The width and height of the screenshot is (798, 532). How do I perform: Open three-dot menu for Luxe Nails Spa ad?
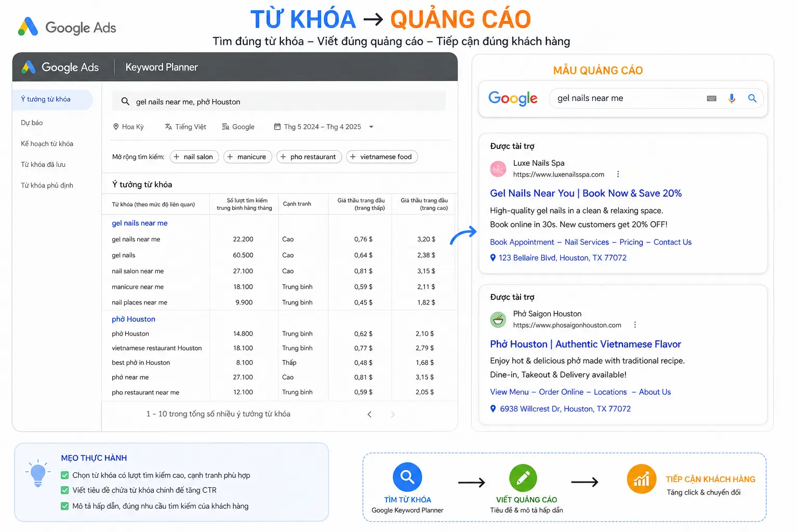(x=618, y=174)
